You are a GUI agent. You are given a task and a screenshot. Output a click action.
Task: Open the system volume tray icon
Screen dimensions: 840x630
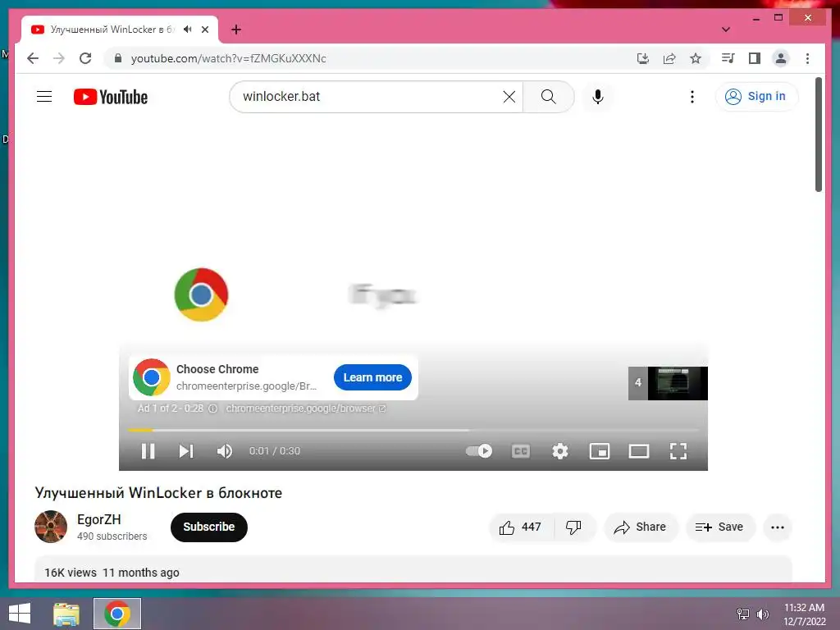click(x=762, y=614)
